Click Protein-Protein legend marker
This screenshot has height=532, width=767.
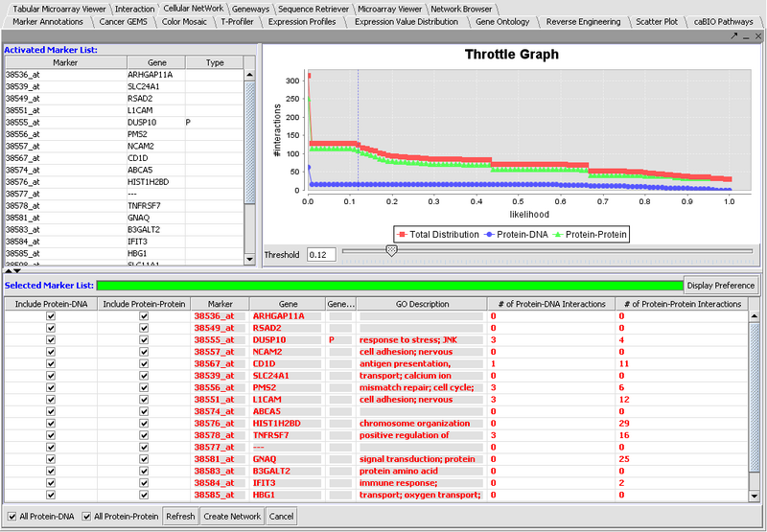[558, 235]
